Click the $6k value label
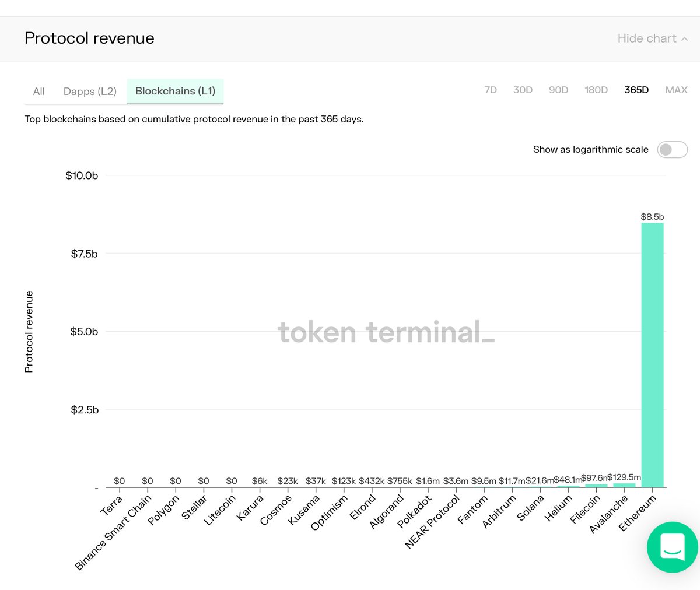The height and width of the screenshot is (590, 700). 260,481
